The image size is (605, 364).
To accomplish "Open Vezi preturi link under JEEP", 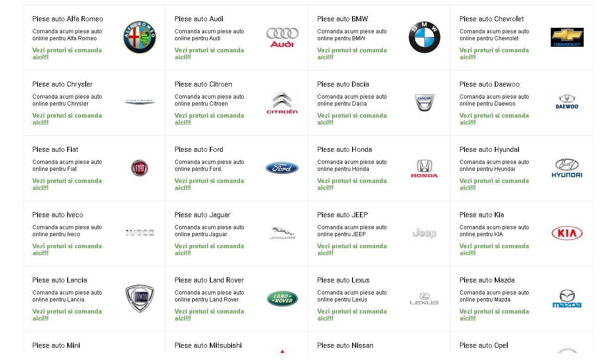I will pyautogui.click(x=351, y=249).
